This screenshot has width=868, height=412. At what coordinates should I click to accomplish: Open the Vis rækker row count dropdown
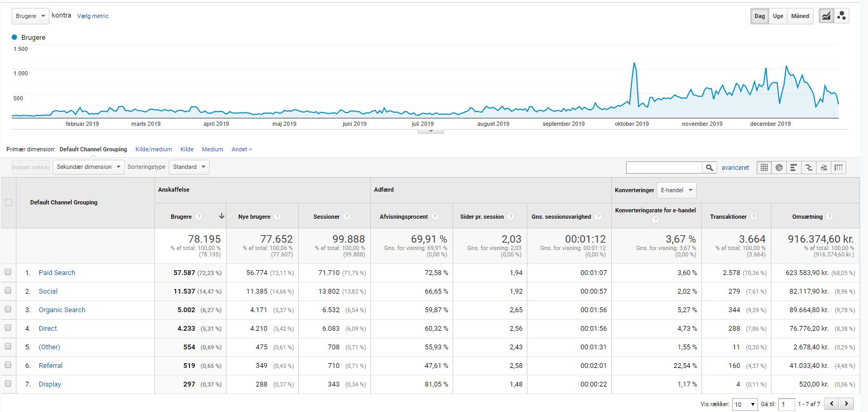pos(745,405)
